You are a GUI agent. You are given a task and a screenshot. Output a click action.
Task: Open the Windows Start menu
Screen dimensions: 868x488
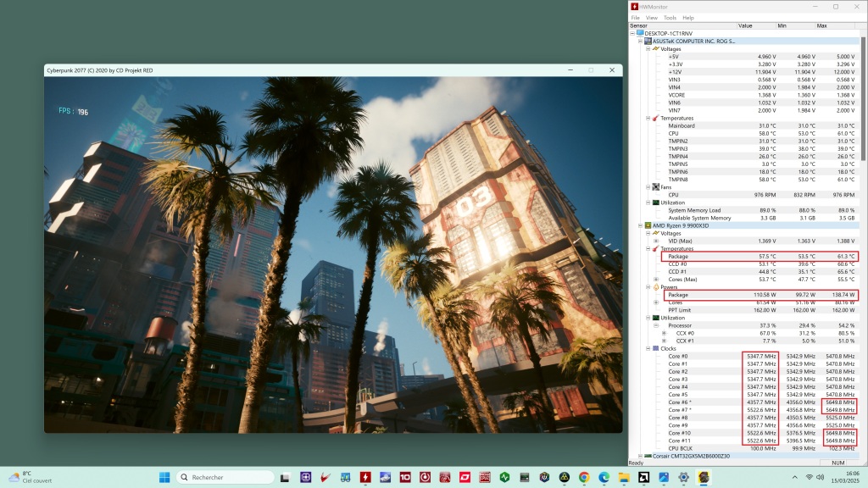click(164, 477)
